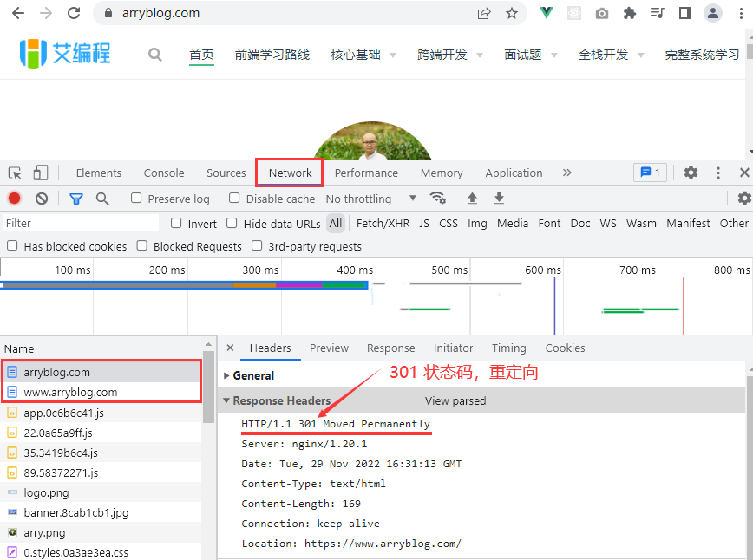Open the Chrome three-dot menu
753x560 pixels.
click(741, 13)
